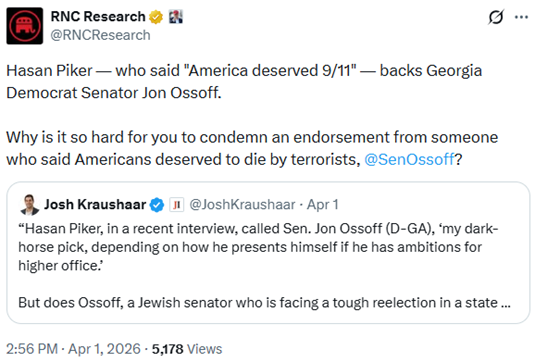
Task: Click the blue verified checkmark by Josh Kraushaar
Action: [157, 205]
